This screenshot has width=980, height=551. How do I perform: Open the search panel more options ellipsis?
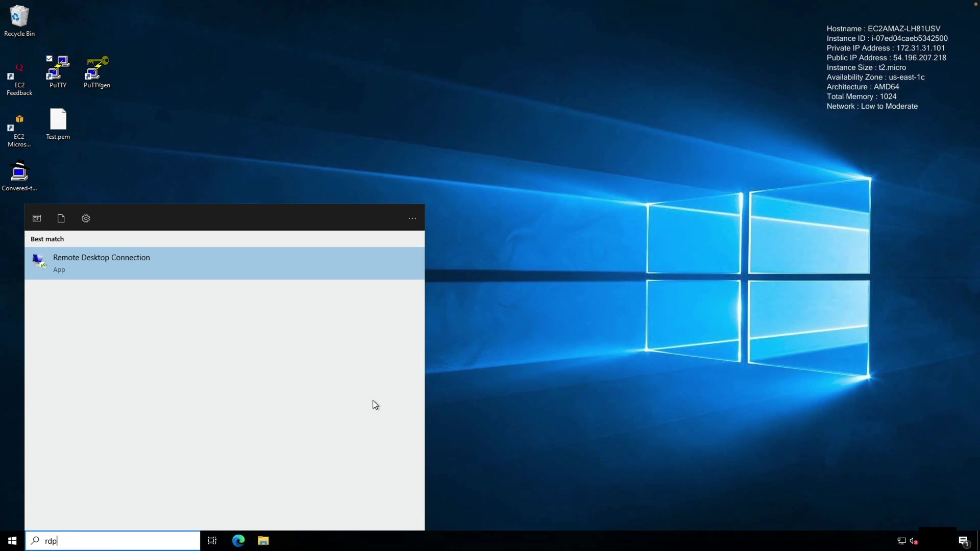coord(412,218)
